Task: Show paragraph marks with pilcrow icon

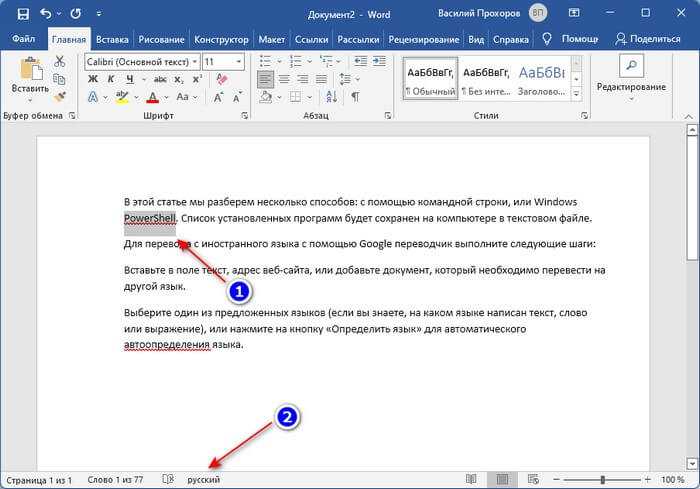Action: pos(355,96)
